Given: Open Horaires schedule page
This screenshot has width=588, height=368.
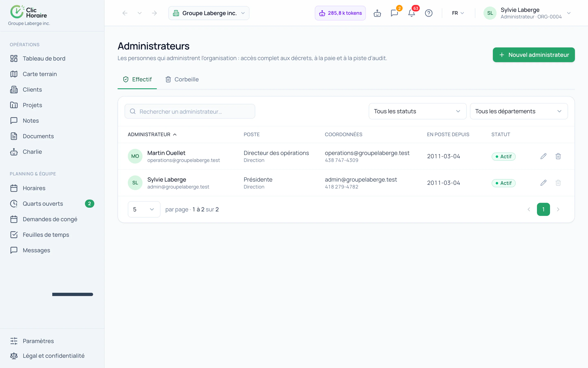Looking at the screenshot, I should pos(52,188).
